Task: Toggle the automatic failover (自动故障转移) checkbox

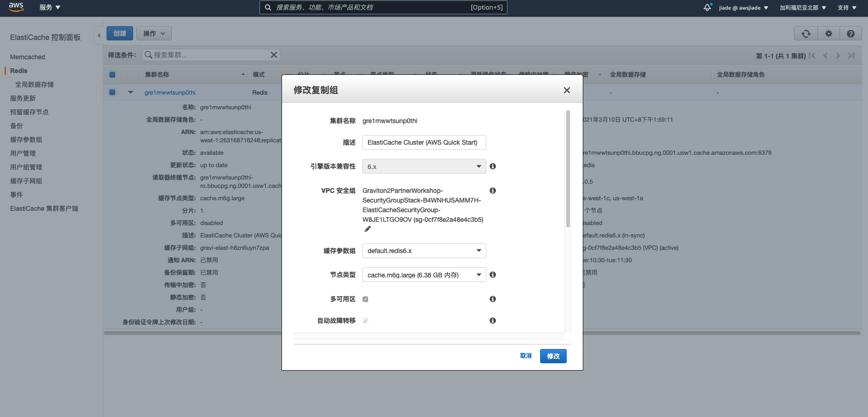Action: (x=366, y=321)
